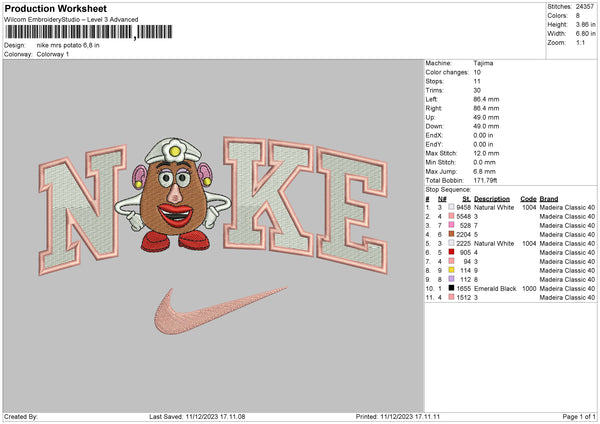Viewport: 600px width, 424px height.
Task: Click stitch count 9458 in stop 1
Action: 463,207
